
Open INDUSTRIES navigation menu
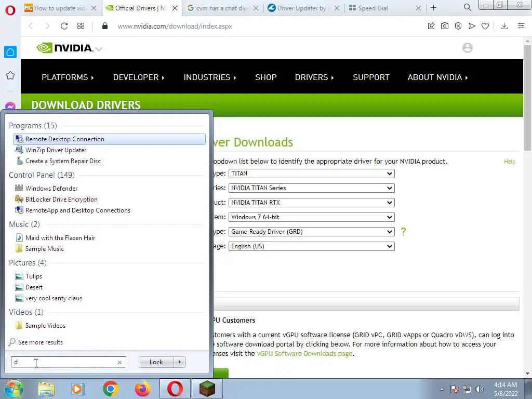210,77
